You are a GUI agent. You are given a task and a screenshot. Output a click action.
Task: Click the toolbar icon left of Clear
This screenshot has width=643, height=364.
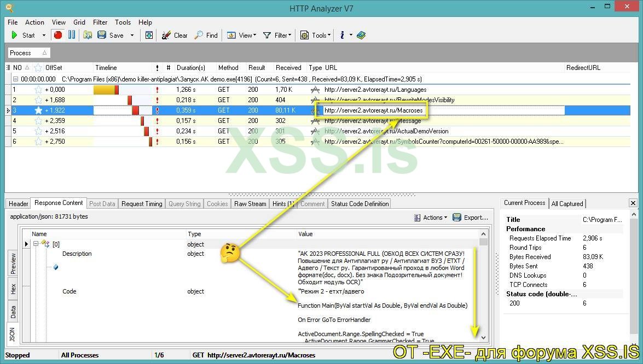click(x=149, y=35)
